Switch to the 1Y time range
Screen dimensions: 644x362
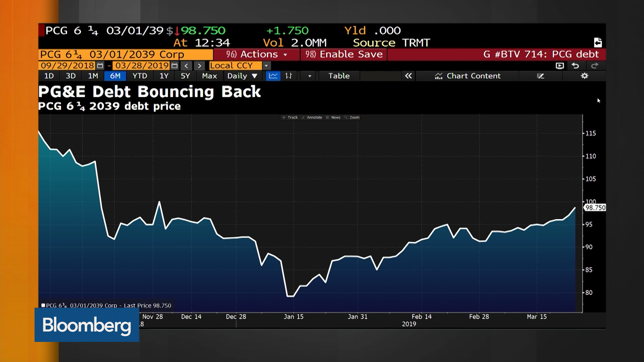164,76
